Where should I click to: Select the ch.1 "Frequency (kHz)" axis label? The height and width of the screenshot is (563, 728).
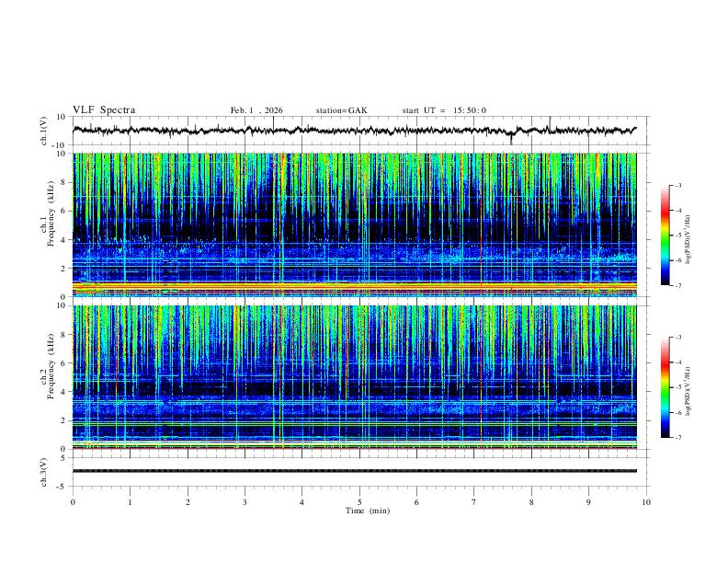[x=51, y=213]
